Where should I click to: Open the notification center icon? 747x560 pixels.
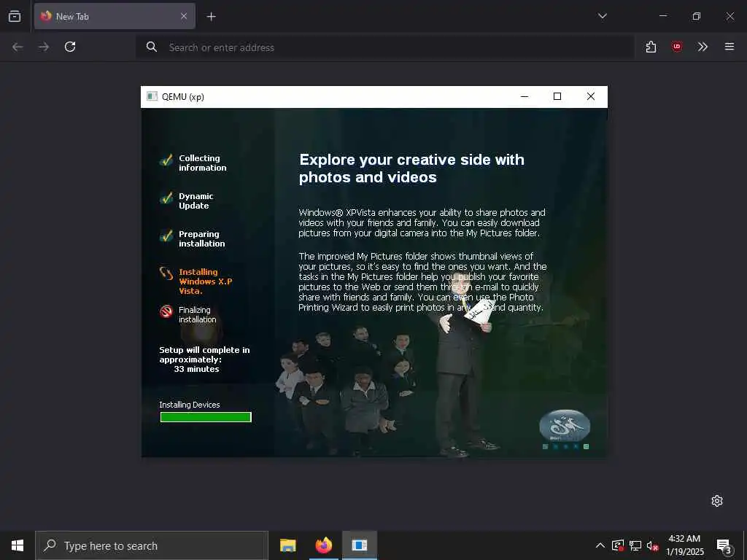724,545
